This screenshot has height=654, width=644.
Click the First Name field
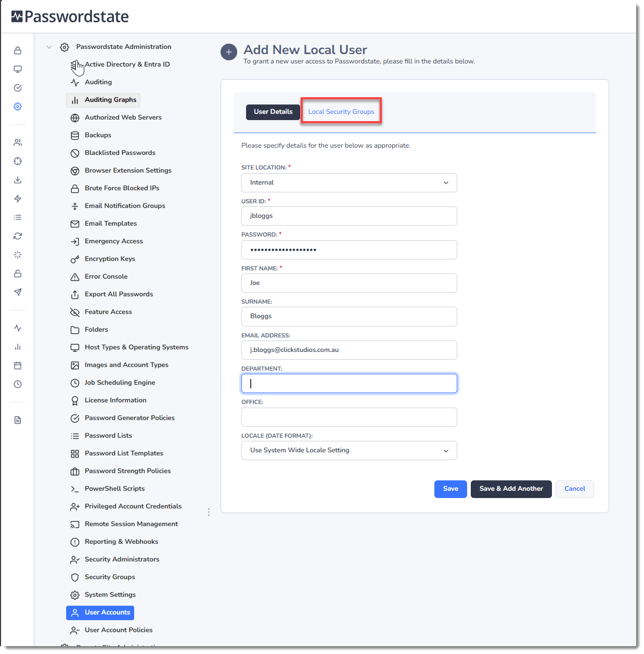point(349,283)
